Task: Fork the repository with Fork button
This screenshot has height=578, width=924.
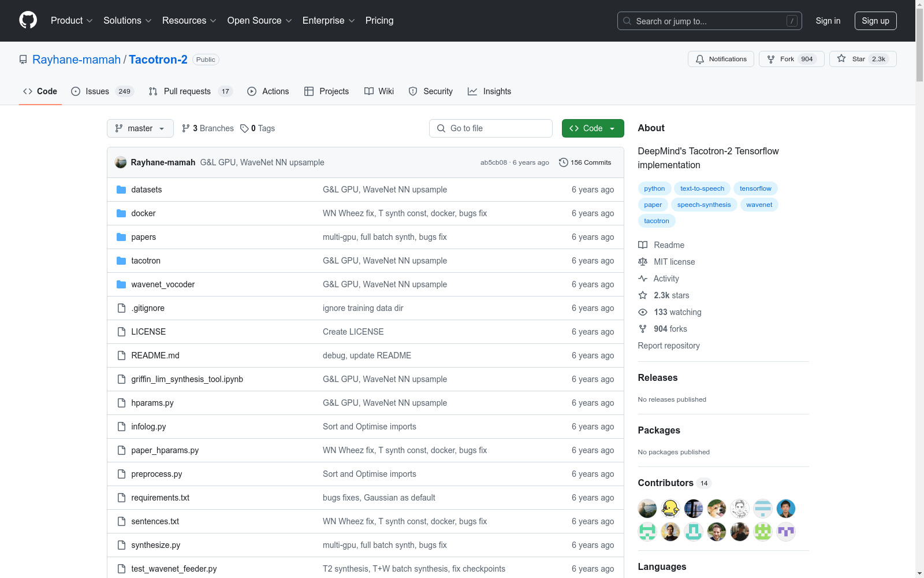Action: click(792, 59)
